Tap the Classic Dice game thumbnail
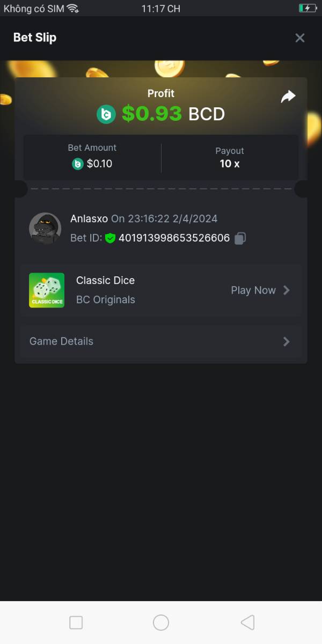 (47, 290)
